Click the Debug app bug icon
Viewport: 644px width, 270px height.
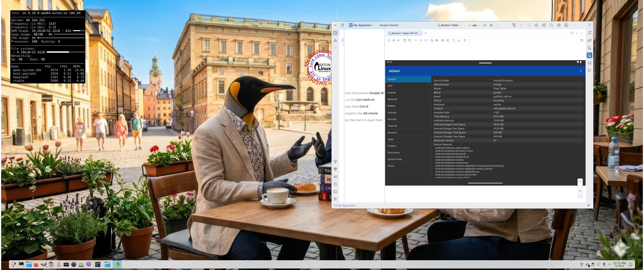[x=491, y=25]
